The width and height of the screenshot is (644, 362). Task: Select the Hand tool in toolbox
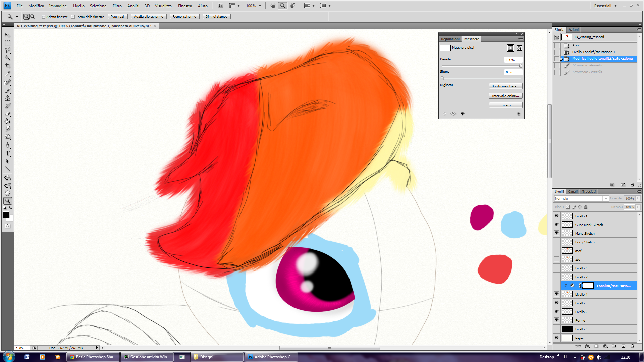click(8, 193)
